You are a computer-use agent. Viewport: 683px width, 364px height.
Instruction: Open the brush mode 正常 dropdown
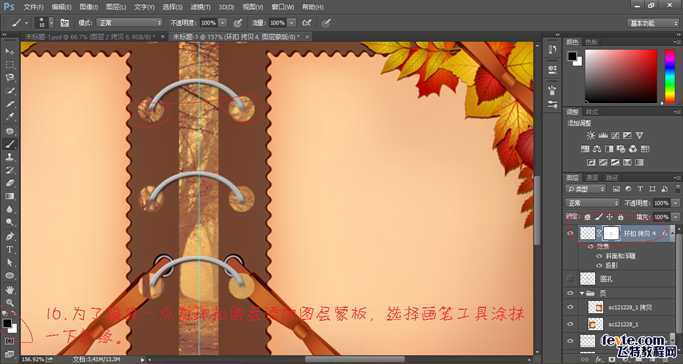coord(128,23)
